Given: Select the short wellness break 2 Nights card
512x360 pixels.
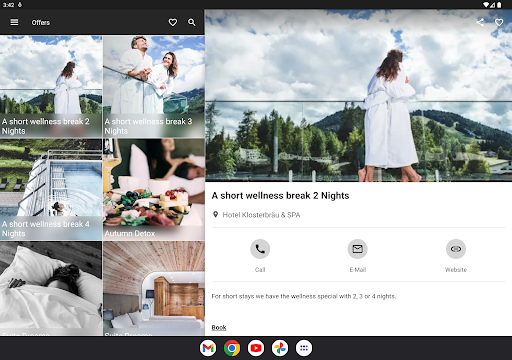Looking at the screenshot, I should coord(51,87).
